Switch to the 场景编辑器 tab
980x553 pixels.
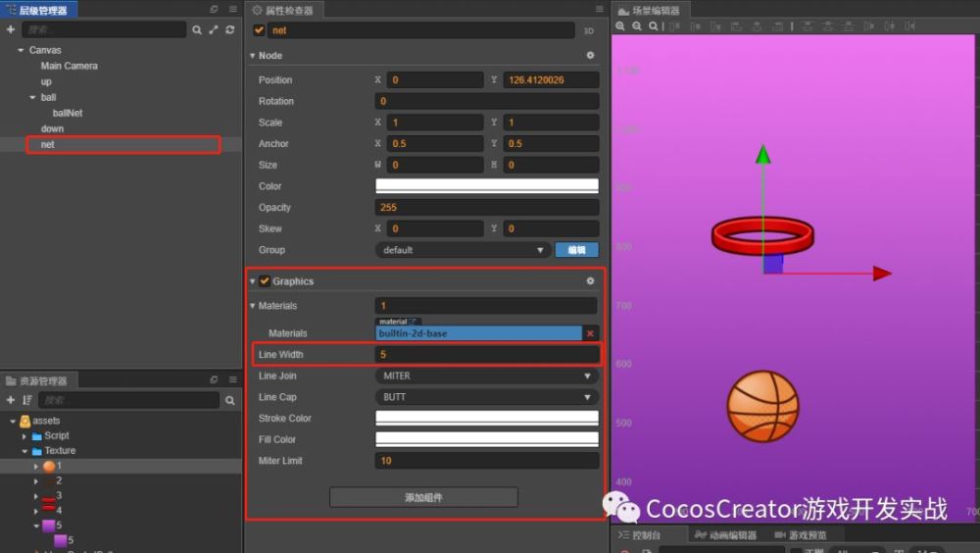650,10
